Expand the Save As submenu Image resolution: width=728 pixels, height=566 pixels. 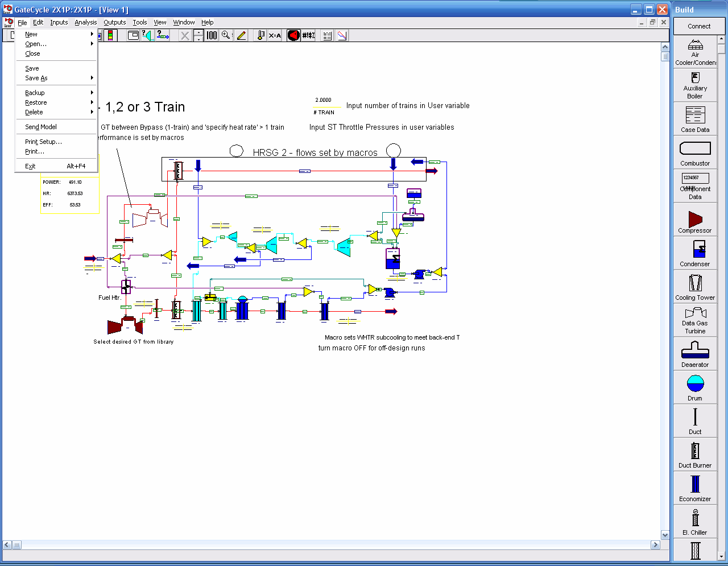(56, 78)
